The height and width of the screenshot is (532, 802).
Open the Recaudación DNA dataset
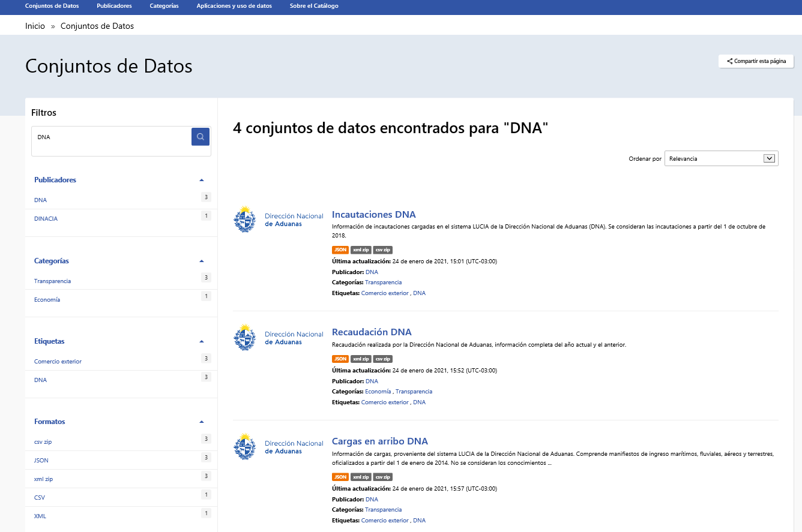[372, 332]
